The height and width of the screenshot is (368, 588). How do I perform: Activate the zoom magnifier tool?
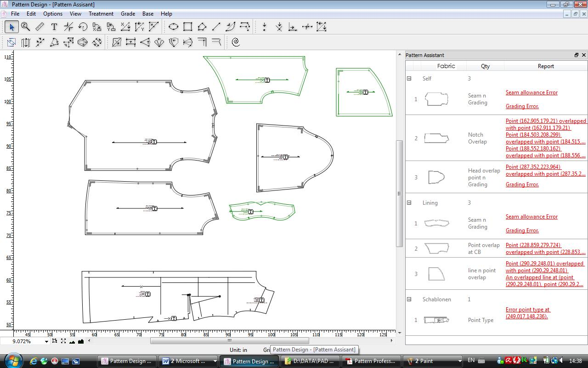point(26,27)
